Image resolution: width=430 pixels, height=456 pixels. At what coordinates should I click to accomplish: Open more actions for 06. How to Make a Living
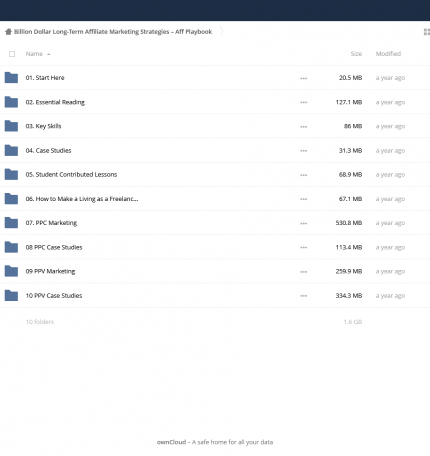click(303, 199)
